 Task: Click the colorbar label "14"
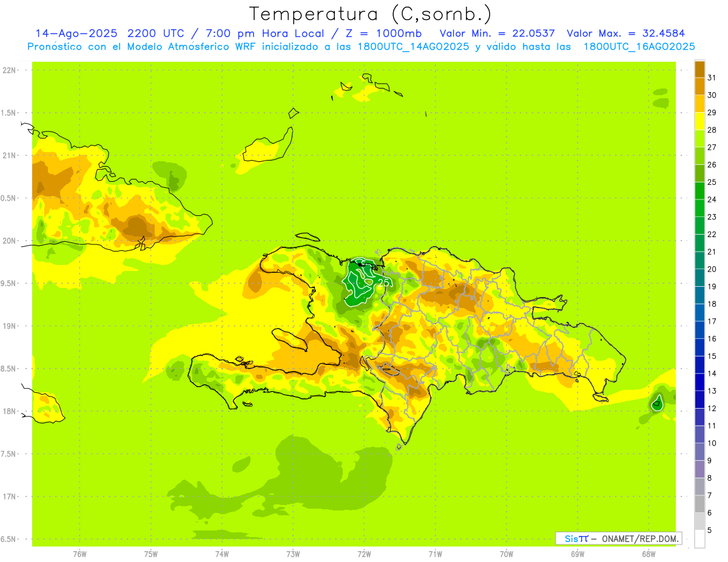coord(712,373)
